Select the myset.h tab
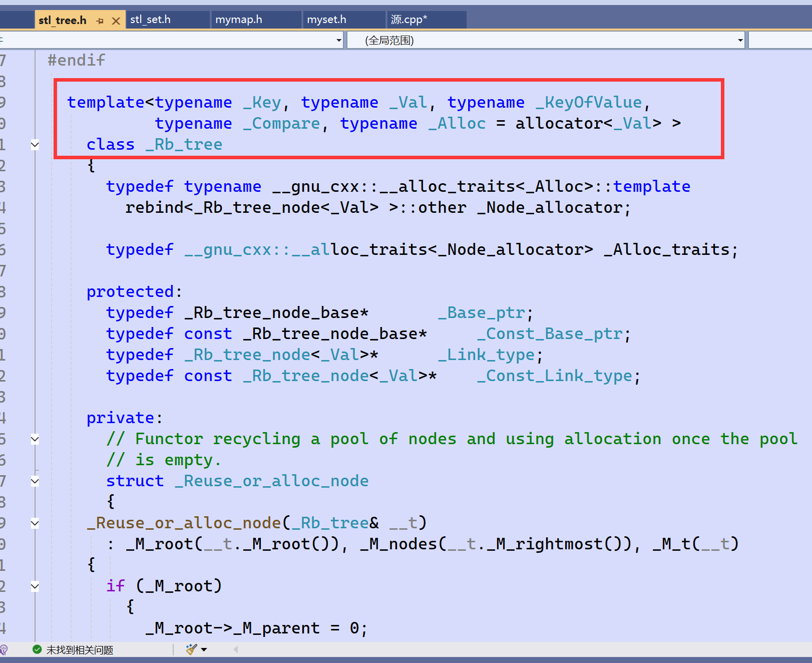 pyautogui.click(x=344, y=20)
